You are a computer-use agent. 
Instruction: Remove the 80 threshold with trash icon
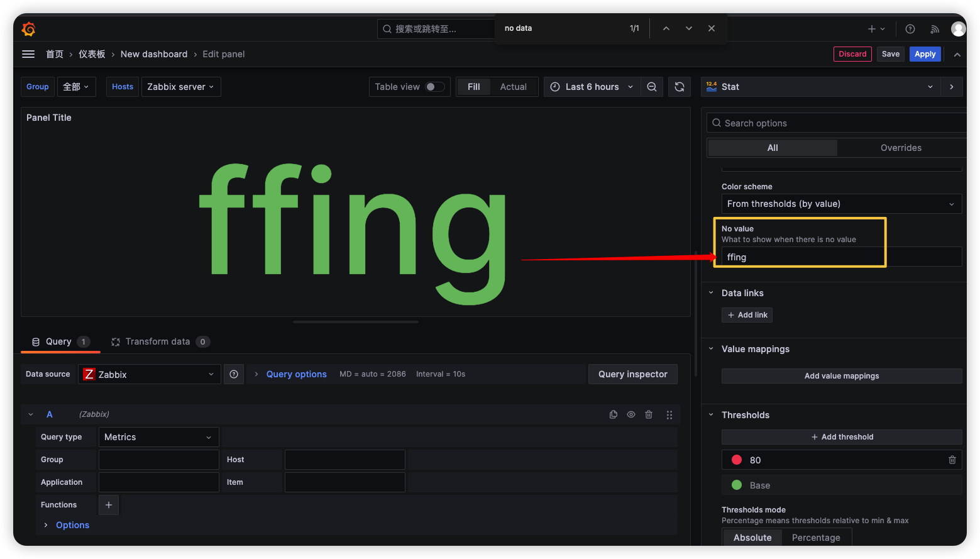[952, 460]
